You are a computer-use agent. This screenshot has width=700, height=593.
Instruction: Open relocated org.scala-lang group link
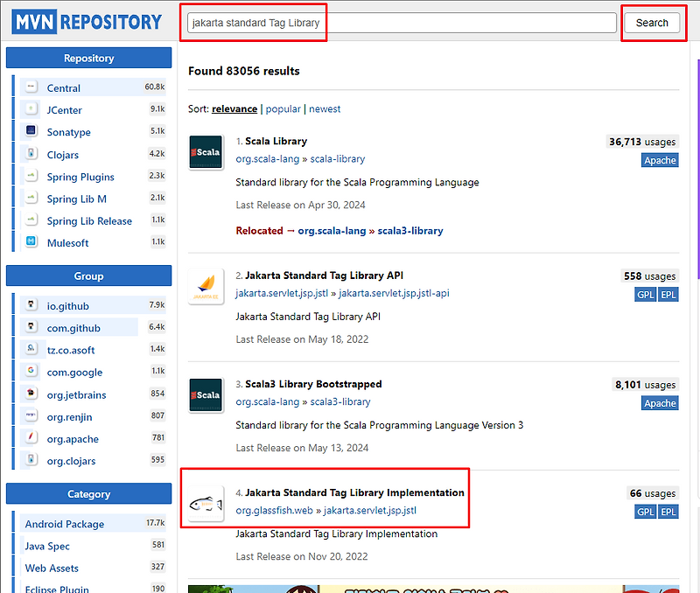pyautogui.click(x=332, y=231)
